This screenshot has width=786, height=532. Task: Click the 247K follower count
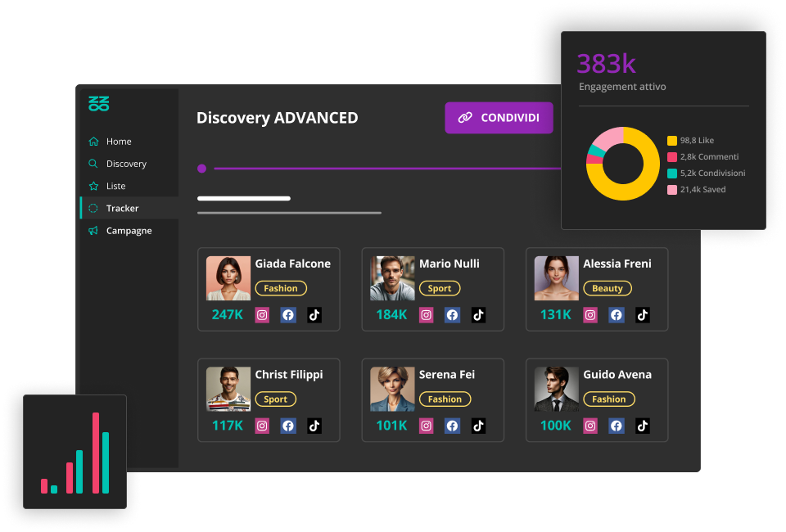227,314
